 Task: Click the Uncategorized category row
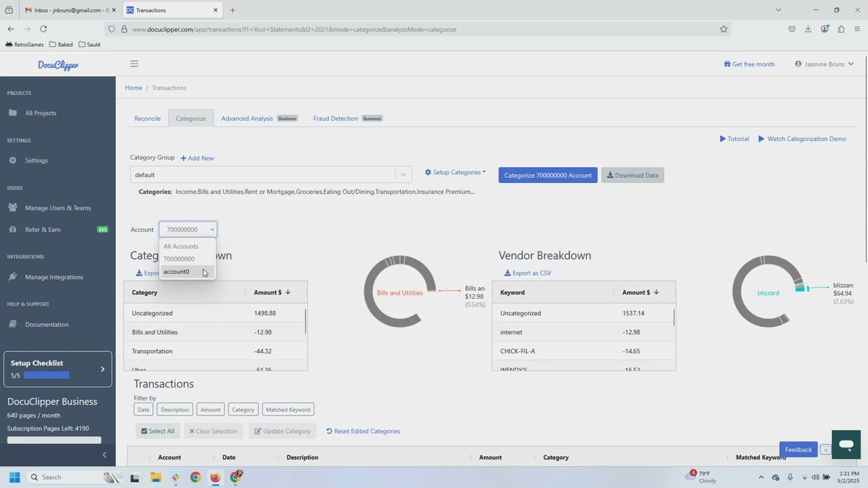click(215, 313)
